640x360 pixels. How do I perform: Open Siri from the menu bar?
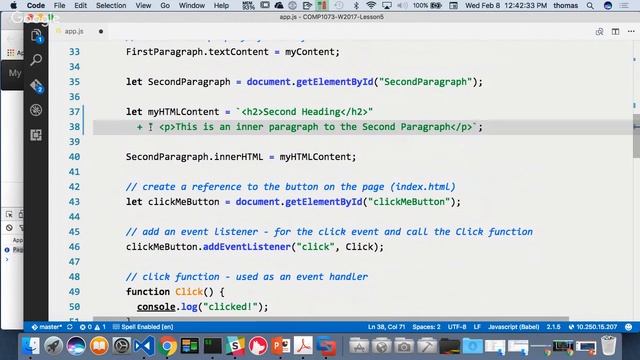pos(608,5)
